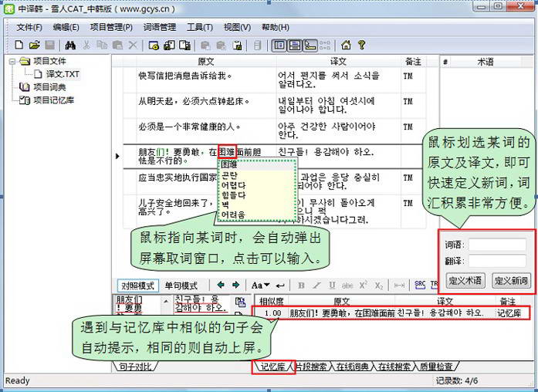Screen dimensions: 538x392
Task: Click the New file icon in toolbar
Action: 18,46
